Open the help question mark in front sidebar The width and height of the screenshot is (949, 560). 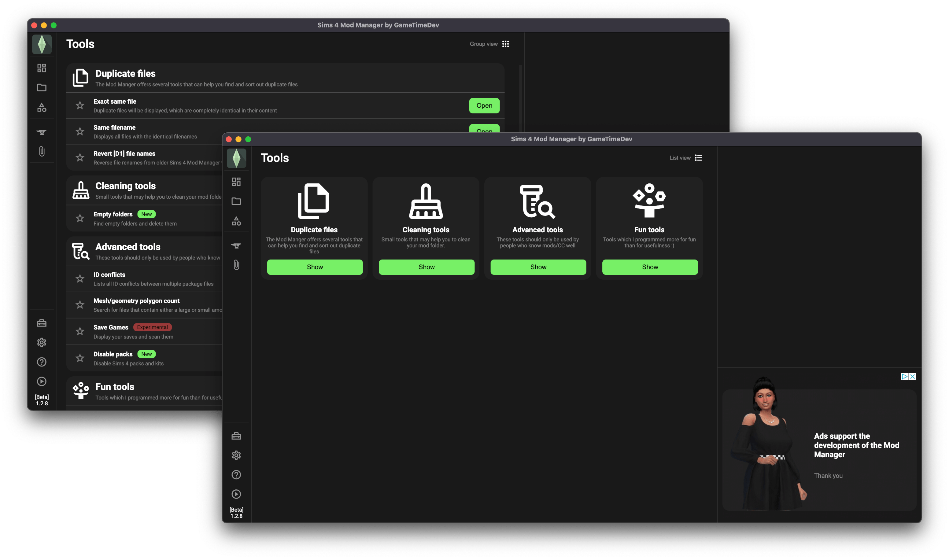click(236, 475)
